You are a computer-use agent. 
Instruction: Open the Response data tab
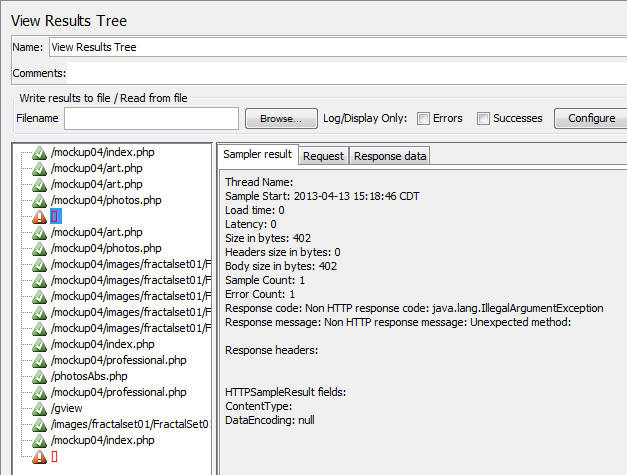click(390, 156)
